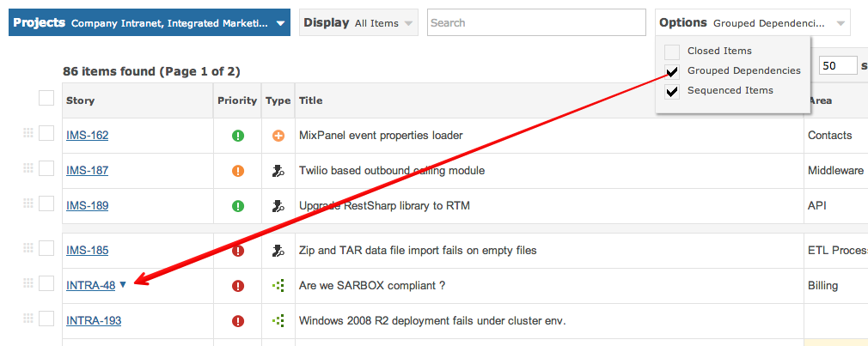Click the type icon in the IMS-189 row
The width and height of the screenshot is (868, 346).
[x=278, y=206]
